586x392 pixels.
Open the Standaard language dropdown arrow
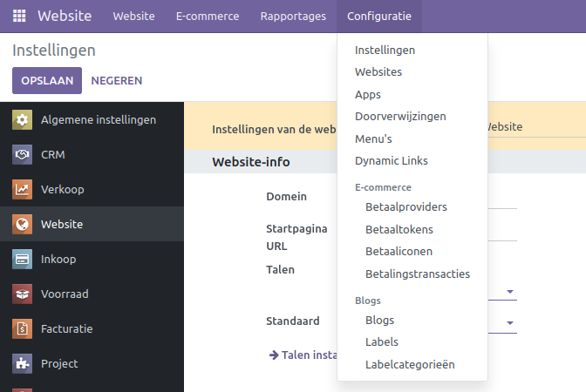tap(510, 323)
